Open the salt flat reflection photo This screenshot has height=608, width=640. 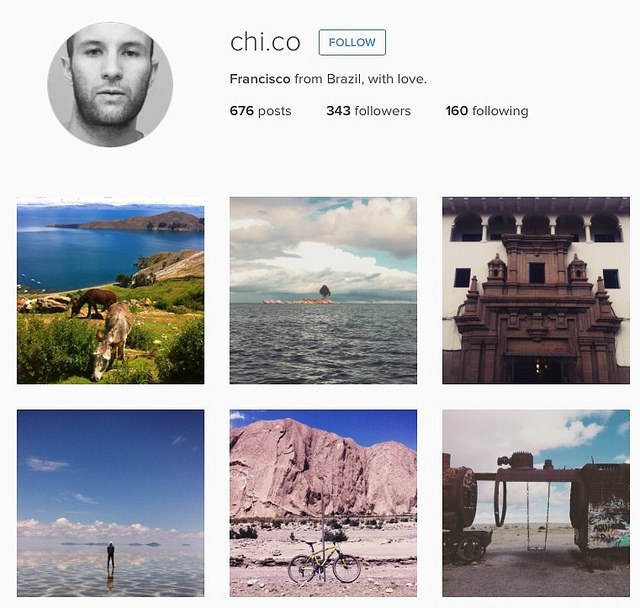tap(111, 503)
